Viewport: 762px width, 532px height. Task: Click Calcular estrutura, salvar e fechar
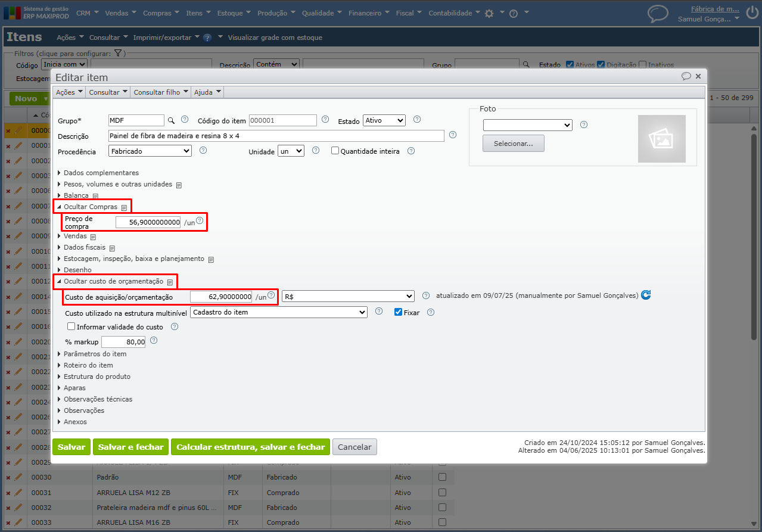[x=250, y=447]
